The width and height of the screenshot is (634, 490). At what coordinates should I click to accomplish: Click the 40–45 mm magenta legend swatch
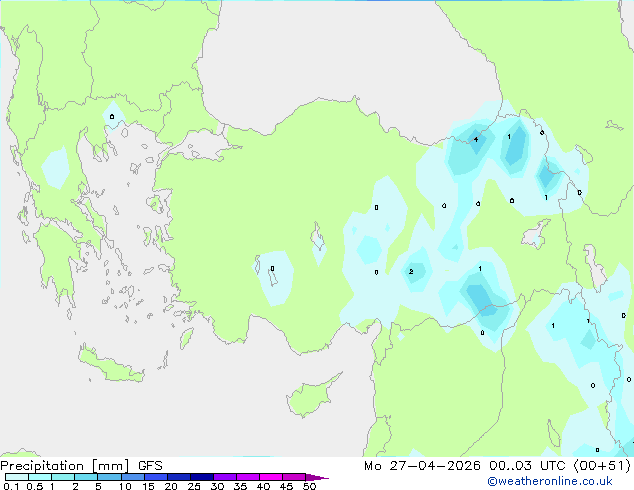click(x=271, y=477)
